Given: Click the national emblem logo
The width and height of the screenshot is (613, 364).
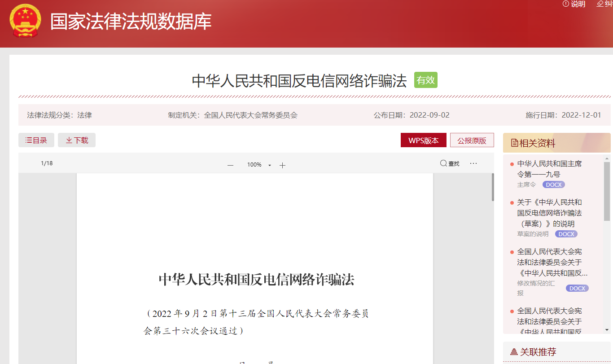Looking at the screenshot, I should (x=25, y=21).
